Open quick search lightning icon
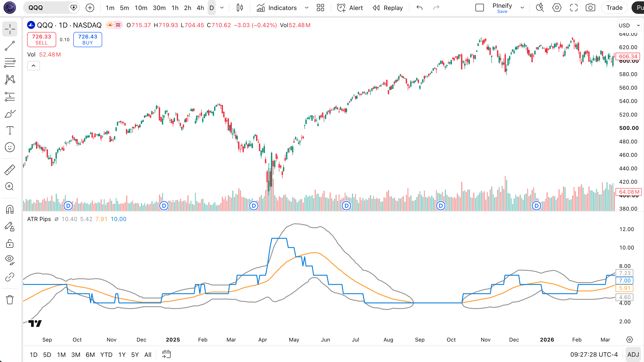Image resolution: width=644 pixels, height=362 pixels. point(540,8)
